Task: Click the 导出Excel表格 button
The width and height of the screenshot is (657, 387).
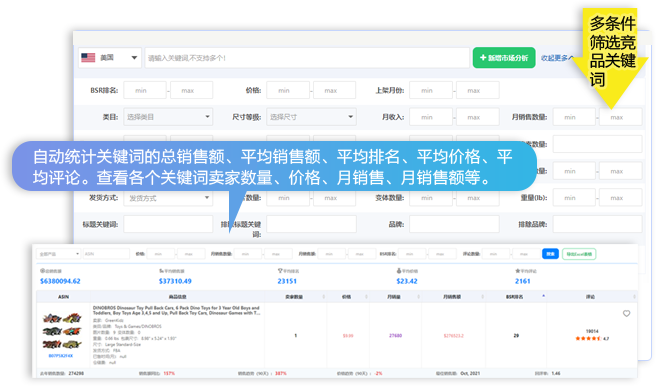Action: (x=579, y=254)
